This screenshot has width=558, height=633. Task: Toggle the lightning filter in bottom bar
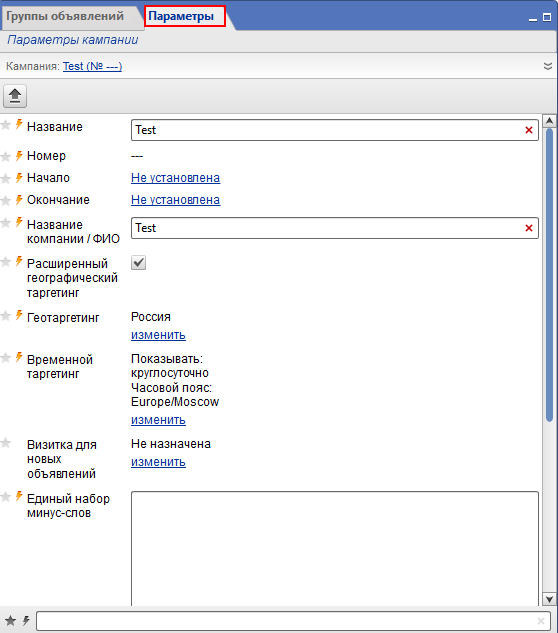click(x=26, y=620)
